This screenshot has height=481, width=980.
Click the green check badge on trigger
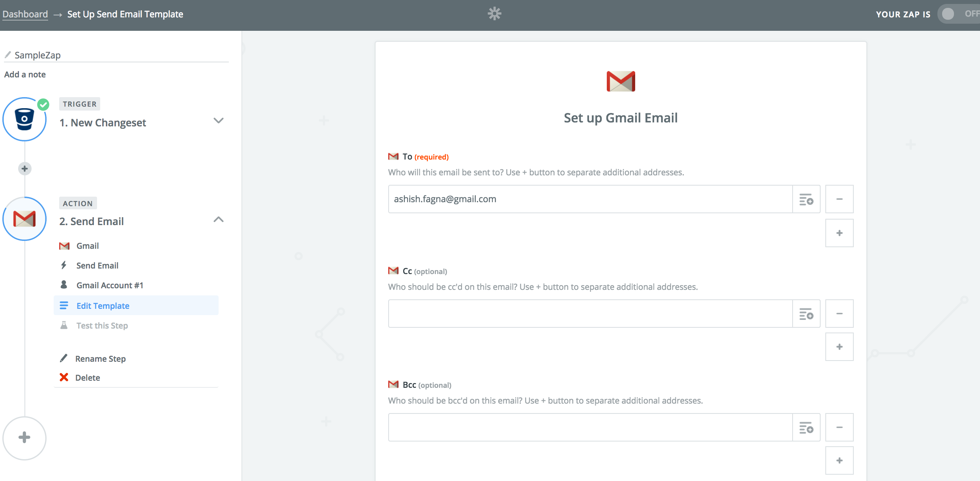(x=43, y=105)
